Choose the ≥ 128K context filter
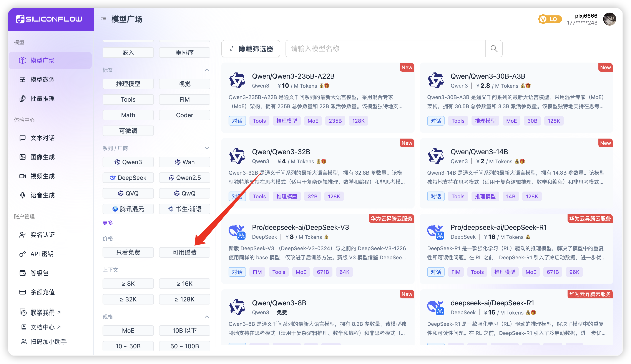 coord(184,299)
